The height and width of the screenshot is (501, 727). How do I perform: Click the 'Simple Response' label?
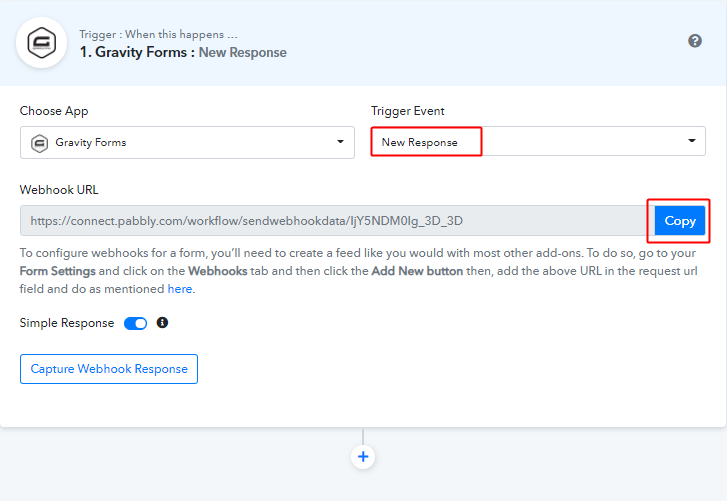click(x=67, y=323)
